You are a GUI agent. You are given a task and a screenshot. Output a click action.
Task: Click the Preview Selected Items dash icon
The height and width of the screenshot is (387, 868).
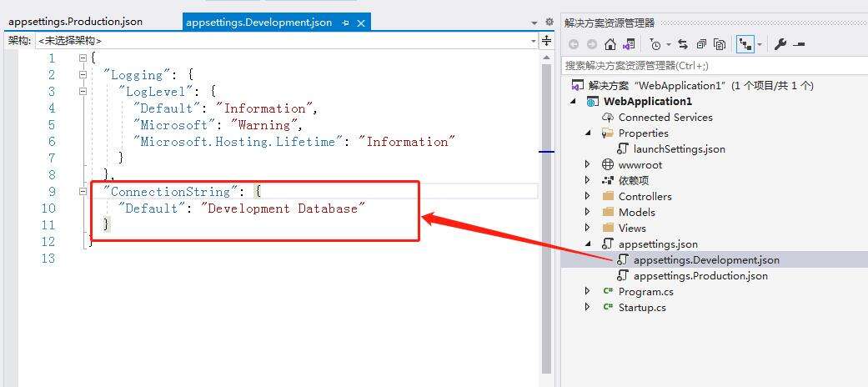pos(799,44)
